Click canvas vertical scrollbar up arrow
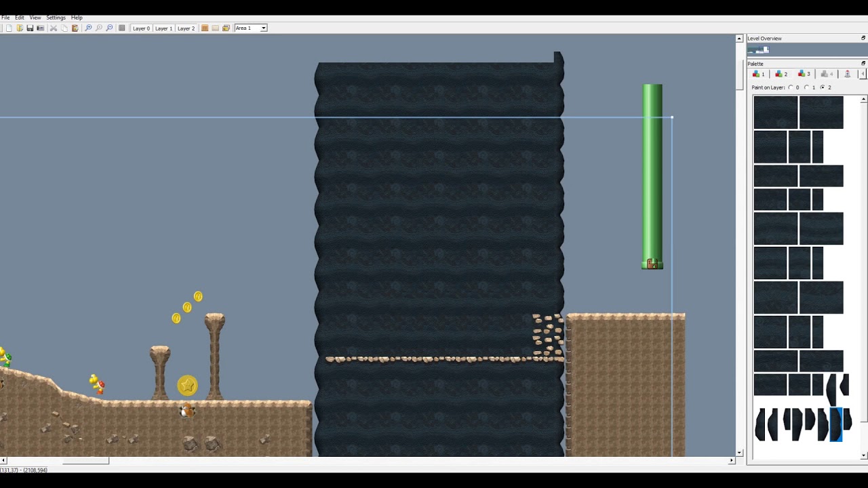 pyautogui.click(x=740, y=39)
